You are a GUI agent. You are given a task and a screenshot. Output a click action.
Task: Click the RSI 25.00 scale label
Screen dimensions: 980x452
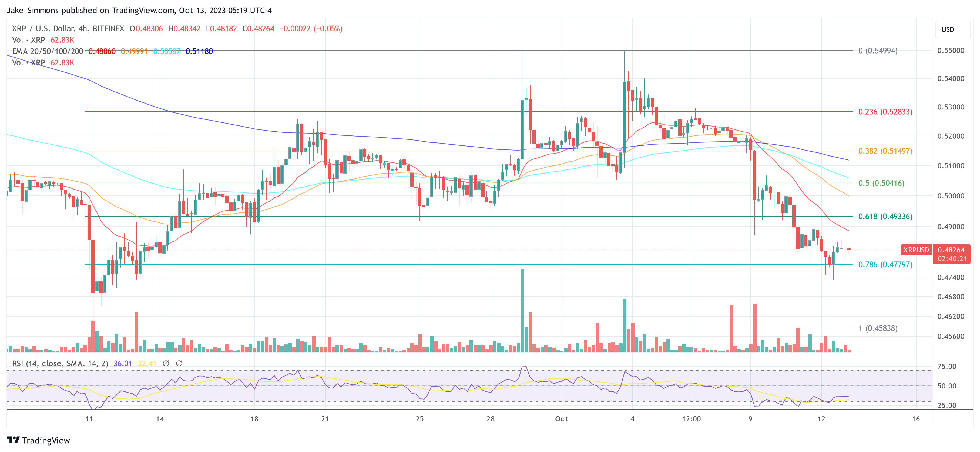(x=947, y=405)
